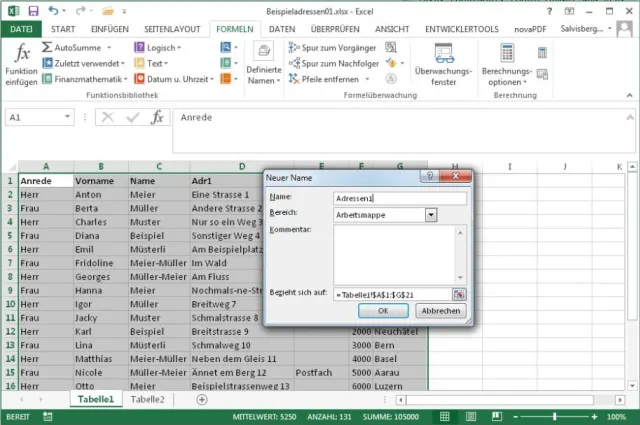This screenshot has width=640, height=425.
Task: Add a new sheet with plus icon
Action: point(202,399)
